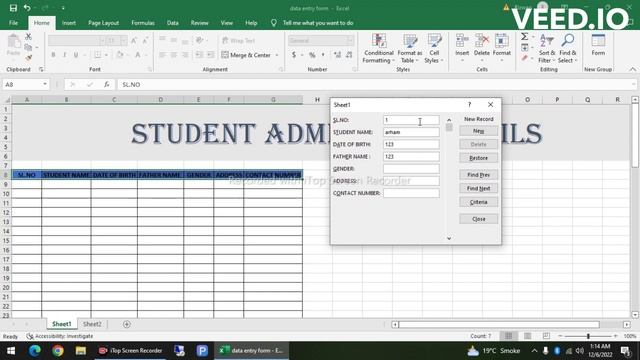The width and height of the screenshot is (640, 360).
Task: Apply Accounting dollar number format
Action: [x=294, y=55]
